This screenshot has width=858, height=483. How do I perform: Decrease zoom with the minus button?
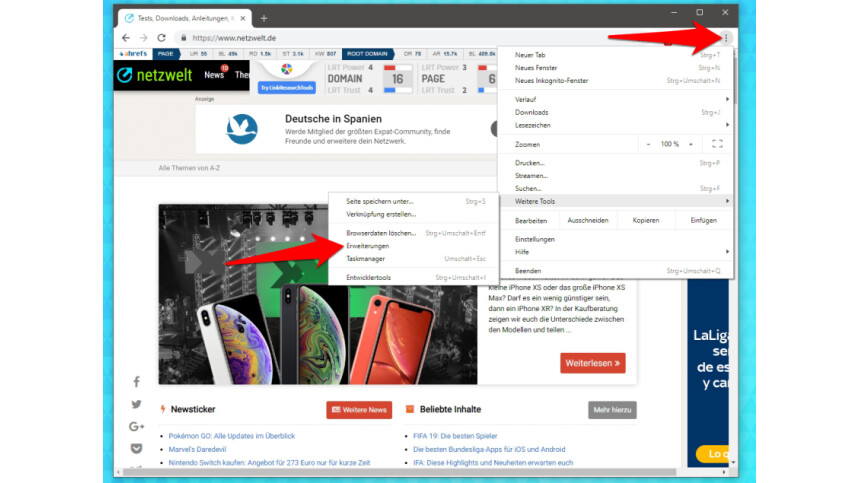click(648, 144)
